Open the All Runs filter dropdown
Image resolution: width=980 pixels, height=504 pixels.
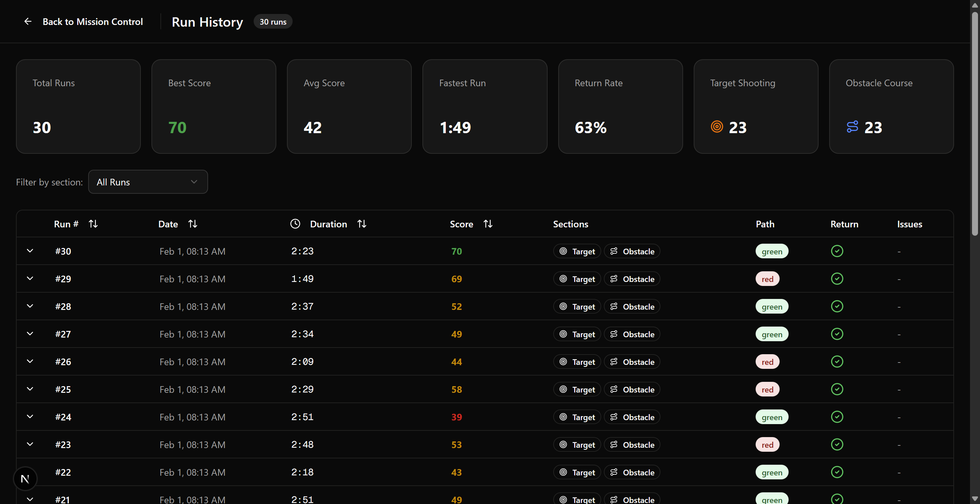tap(148, 182)
